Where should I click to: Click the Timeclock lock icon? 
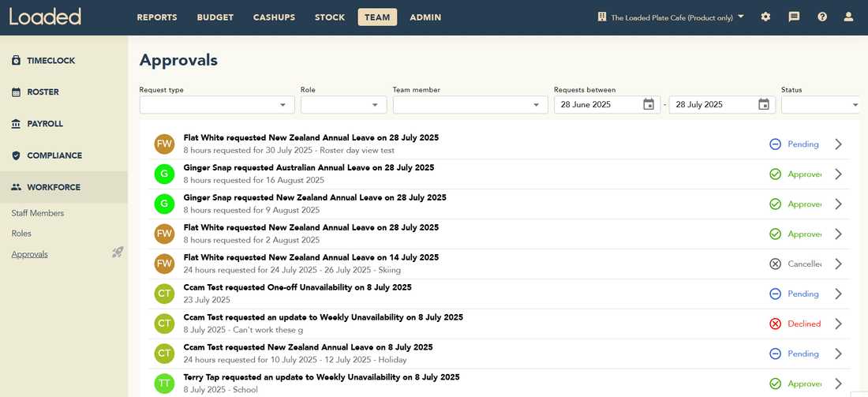coord(16,60)
